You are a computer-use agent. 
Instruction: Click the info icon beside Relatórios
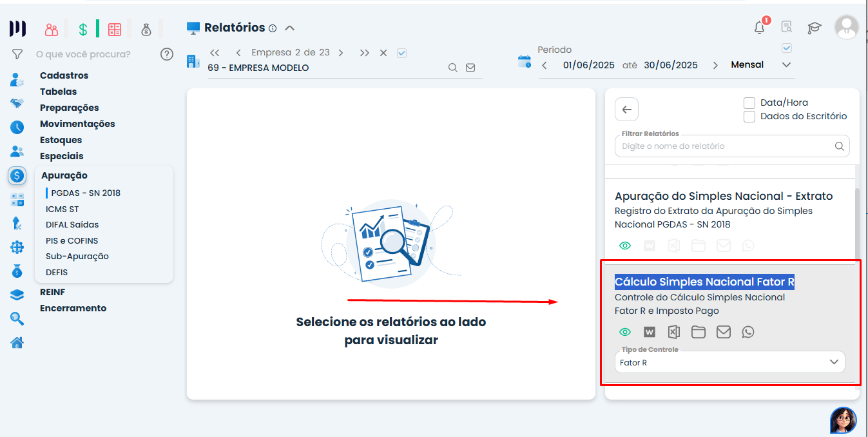tap(273, 28)
